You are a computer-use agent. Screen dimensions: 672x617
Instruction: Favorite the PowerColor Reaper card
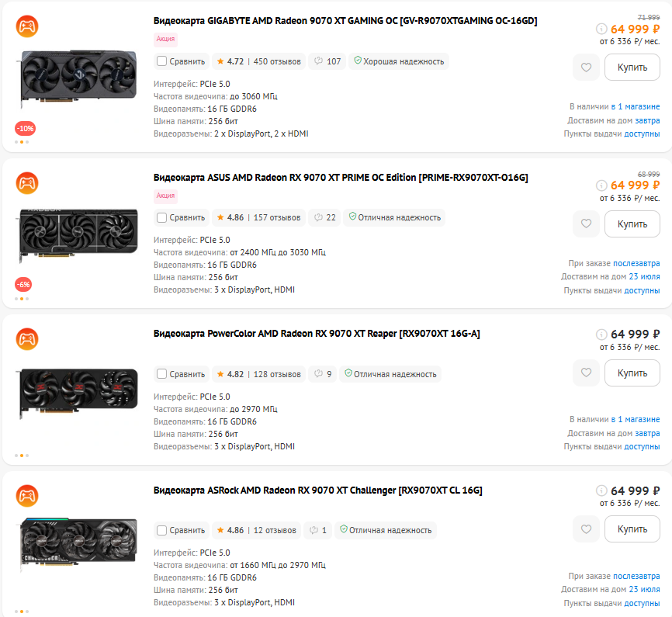[x=586, y=373]
